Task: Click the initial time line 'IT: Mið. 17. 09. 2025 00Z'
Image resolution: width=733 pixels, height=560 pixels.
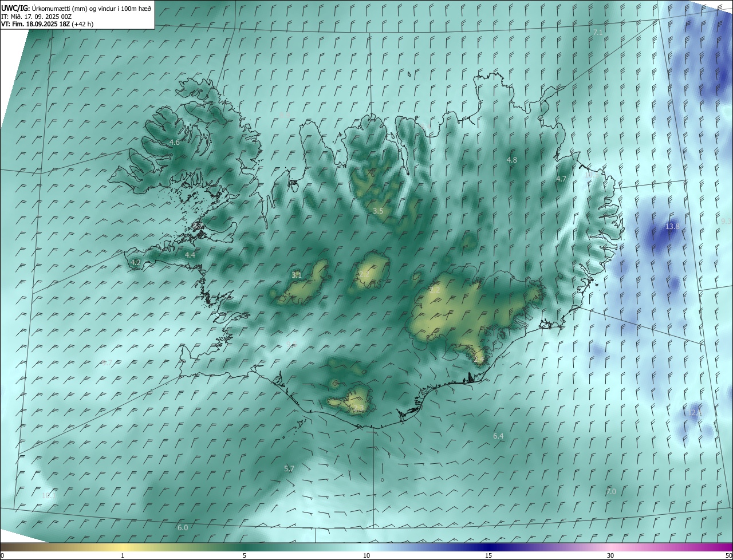Action: point(36,16)
